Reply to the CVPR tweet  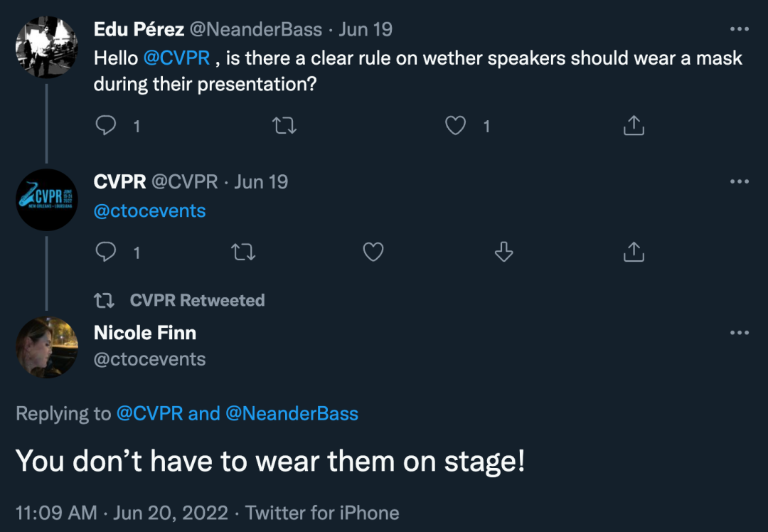point(106,252)
